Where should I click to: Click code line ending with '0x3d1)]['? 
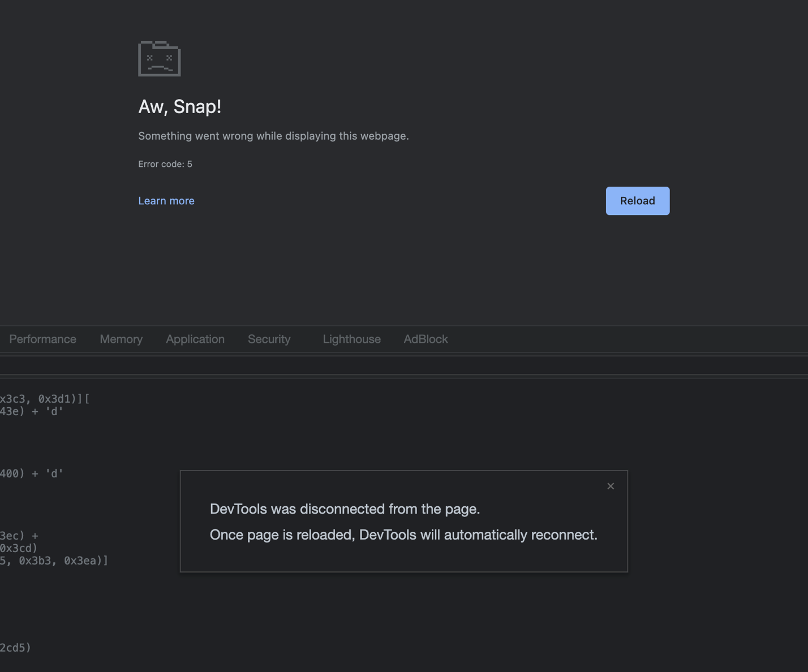coord(45,399)
